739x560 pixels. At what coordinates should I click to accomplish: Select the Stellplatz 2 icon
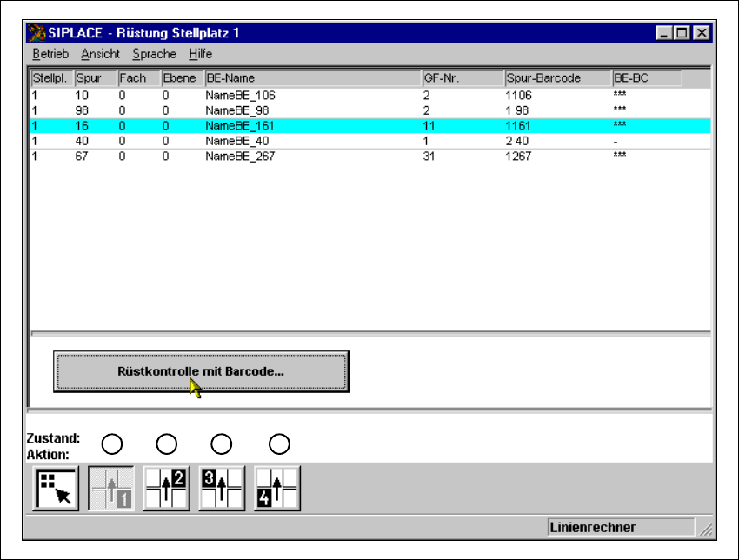[x=166, y=489]
